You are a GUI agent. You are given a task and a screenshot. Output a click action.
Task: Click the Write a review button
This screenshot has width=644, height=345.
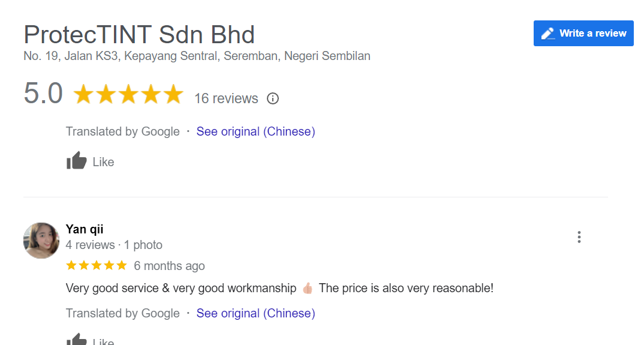coord(583,34)
